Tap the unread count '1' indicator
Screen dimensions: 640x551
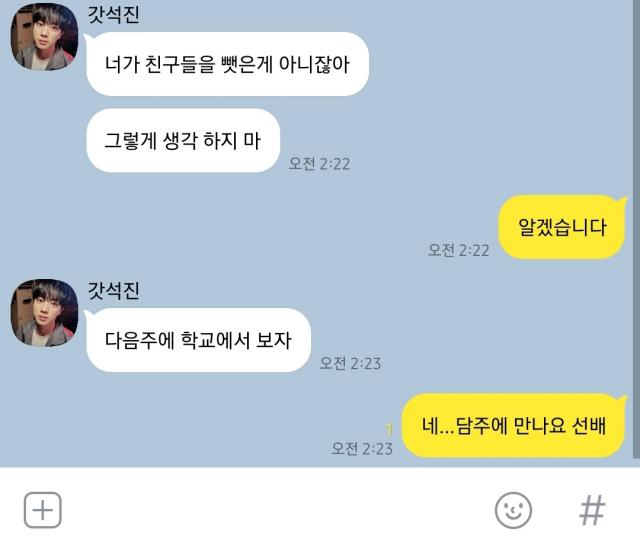click(x=389, y=430)
